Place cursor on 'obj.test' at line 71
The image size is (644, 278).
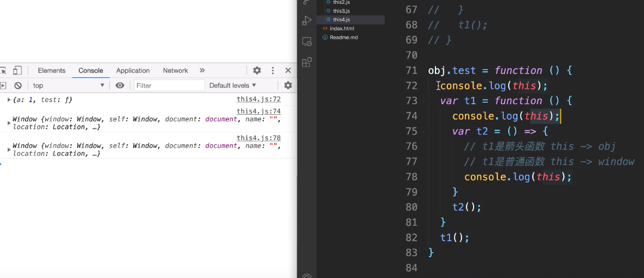tap(452, 71)
